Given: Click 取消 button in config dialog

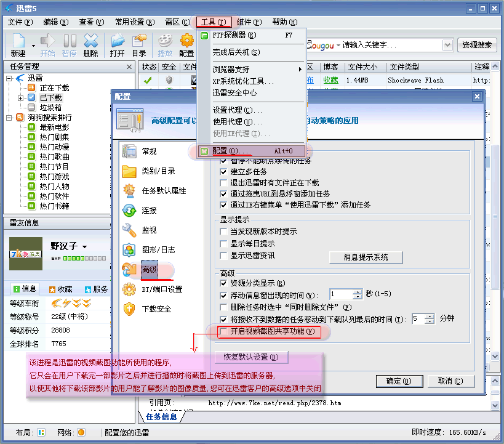Looking at the screenshot, I should [x=450, y=381].
